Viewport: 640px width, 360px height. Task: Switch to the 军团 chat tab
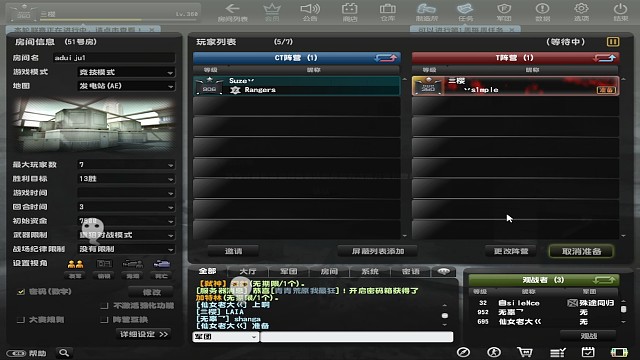(289, 271)
